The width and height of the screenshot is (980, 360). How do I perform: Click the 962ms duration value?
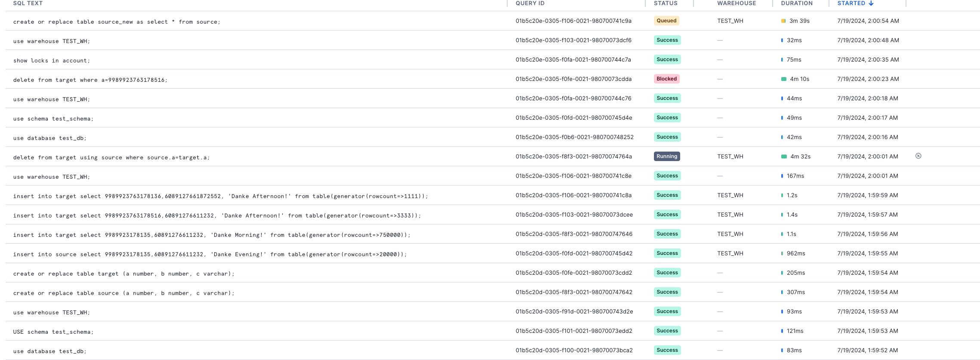(x=796, y=253)
